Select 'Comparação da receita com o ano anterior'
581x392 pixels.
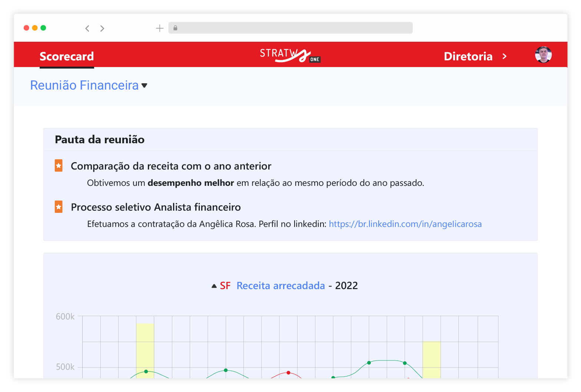tap(171, 166)
